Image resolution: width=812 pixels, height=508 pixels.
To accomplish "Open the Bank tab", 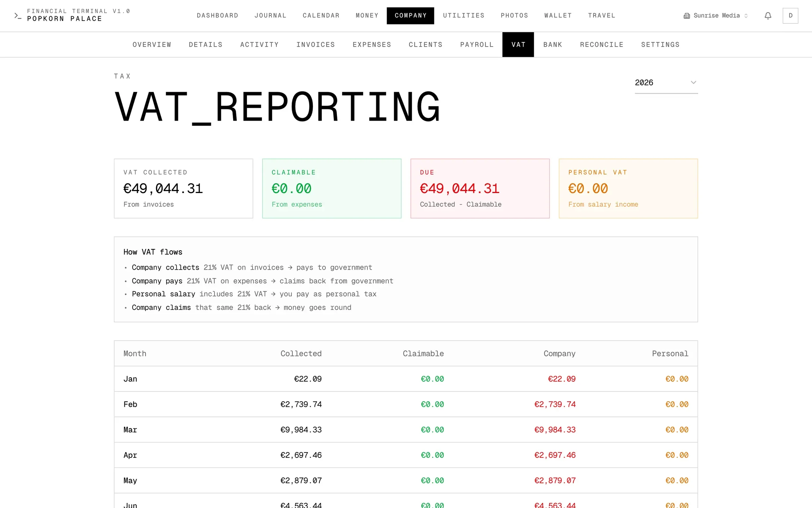I will (553, 45).
